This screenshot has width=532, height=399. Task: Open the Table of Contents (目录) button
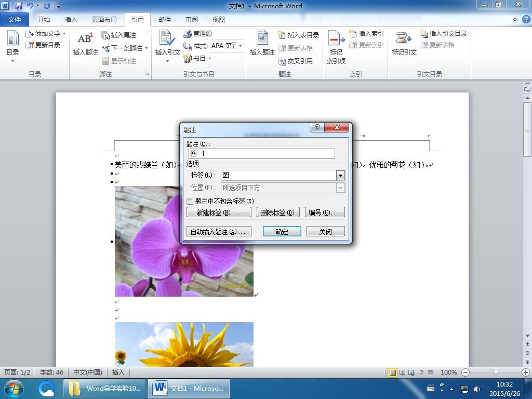pyautogui.click(x=12, y=46)
